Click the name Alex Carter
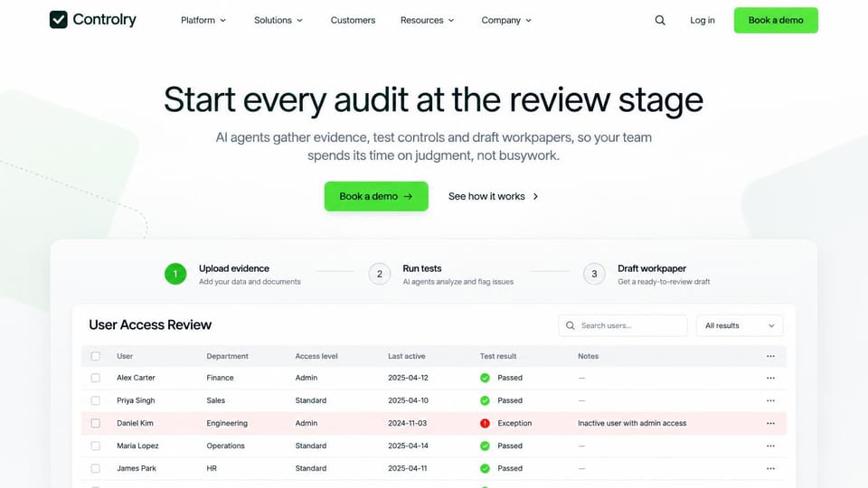The height and width of the screenshot is (488, 868). point(136,378)
